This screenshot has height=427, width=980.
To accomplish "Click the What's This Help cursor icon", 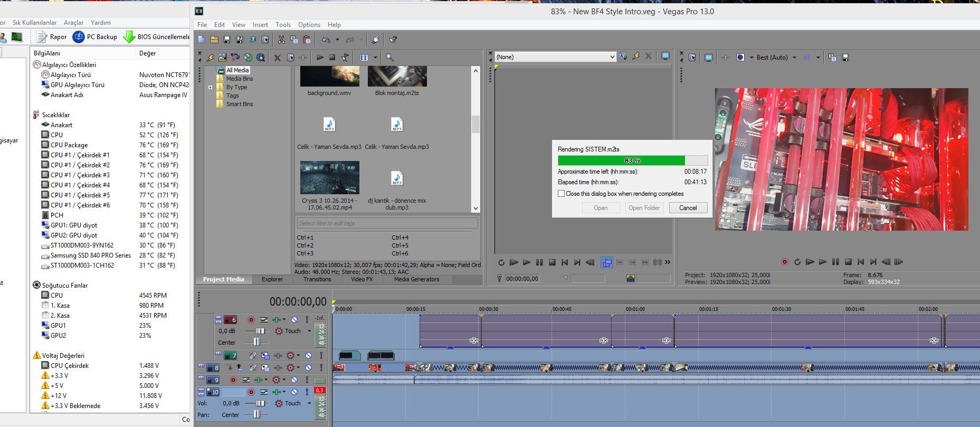I will pos(393,40).
